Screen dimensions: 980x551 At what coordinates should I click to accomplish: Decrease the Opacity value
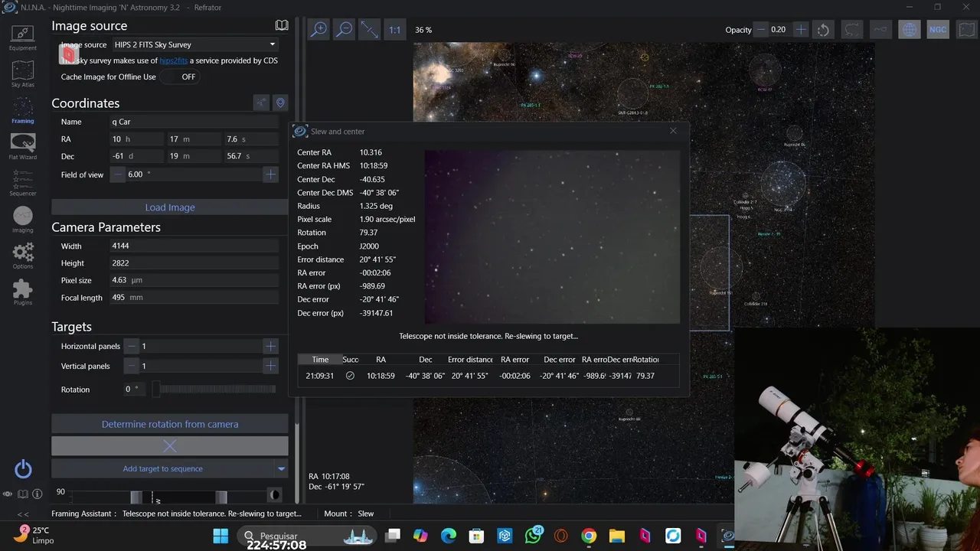coord(761,30)
